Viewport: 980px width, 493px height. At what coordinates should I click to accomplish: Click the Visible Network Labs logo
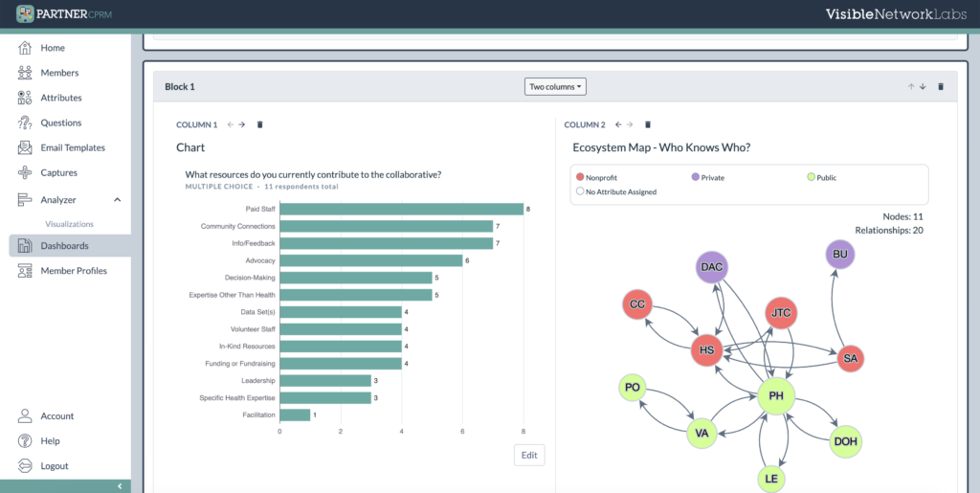(896, 13)
